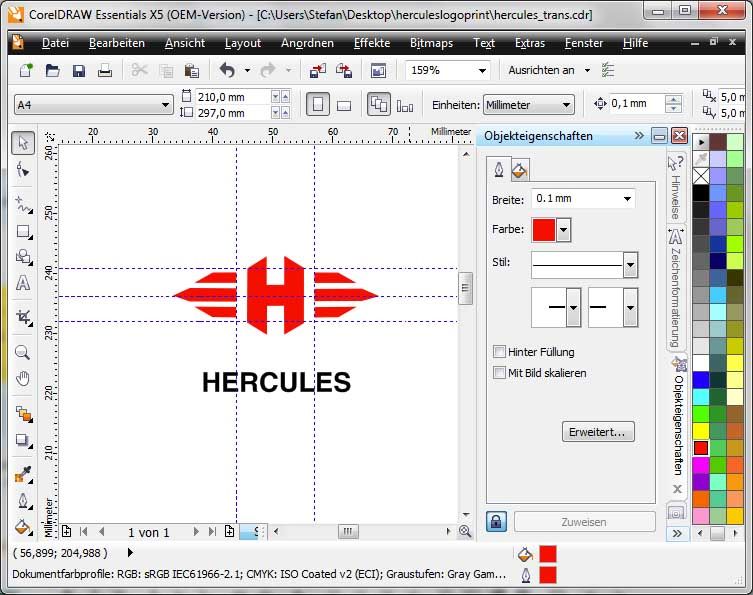
Task: Select the Pick tool in toolbox
Action: (22, 143)
